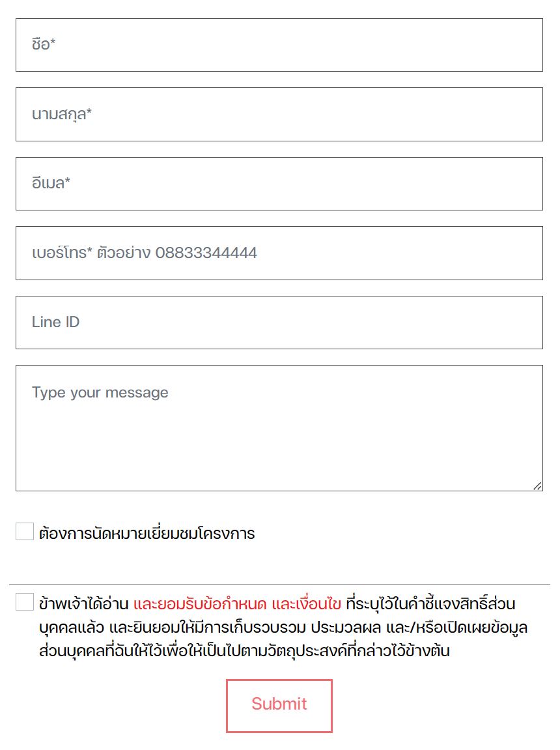Screen dimensions: 560x750
Task: Click into the 'Type your message' textarea
Action: point(279,437)
